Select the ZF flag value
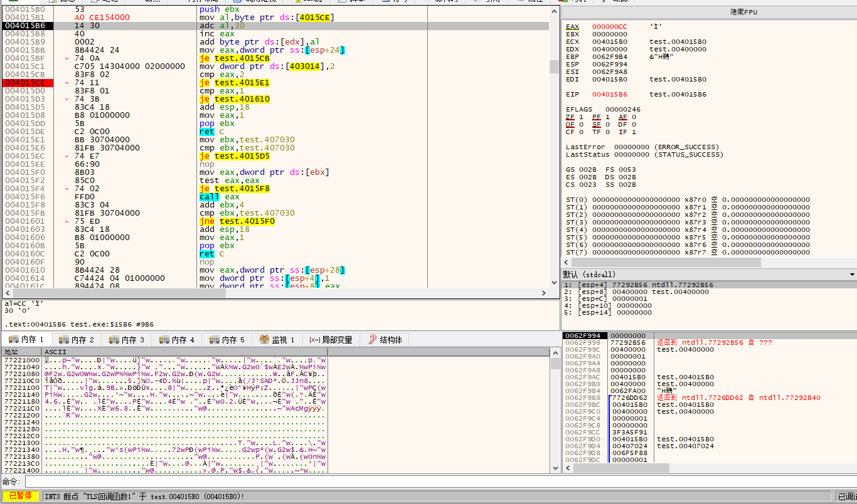The image size is (857, 504). 580,117
